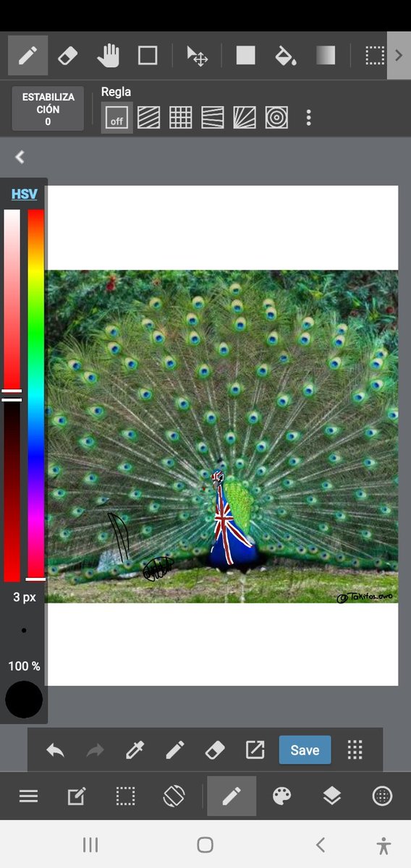Select the move layer tool

(197, 56)
